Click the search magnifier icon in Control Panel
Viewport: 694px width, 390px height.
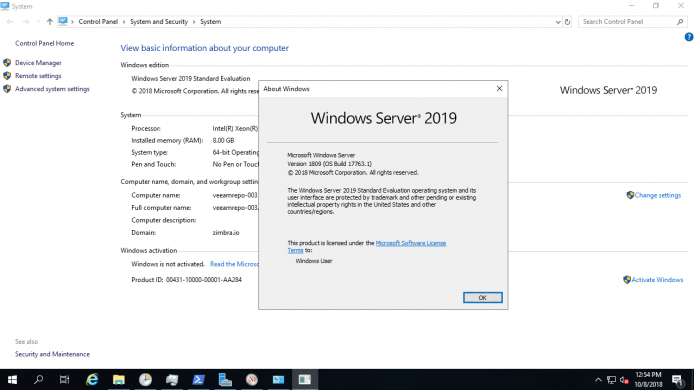tap(680, 22)
